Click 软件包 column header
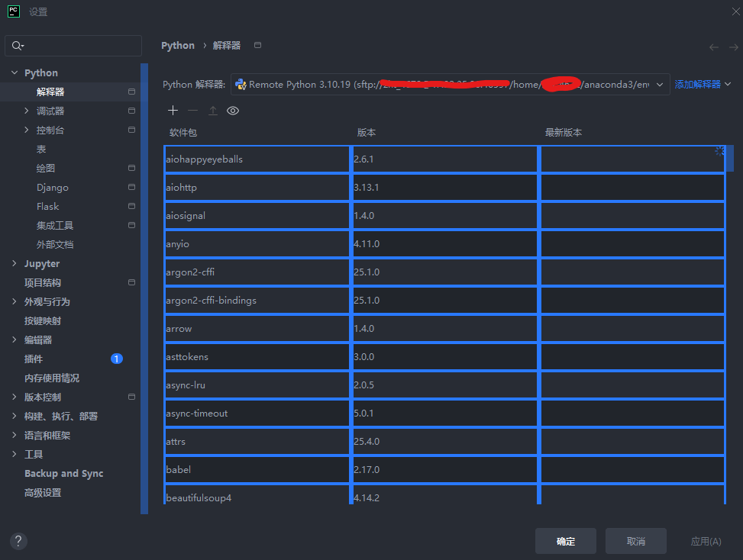The height and width of the screenshot is (560, 743). tap(183, 133)
